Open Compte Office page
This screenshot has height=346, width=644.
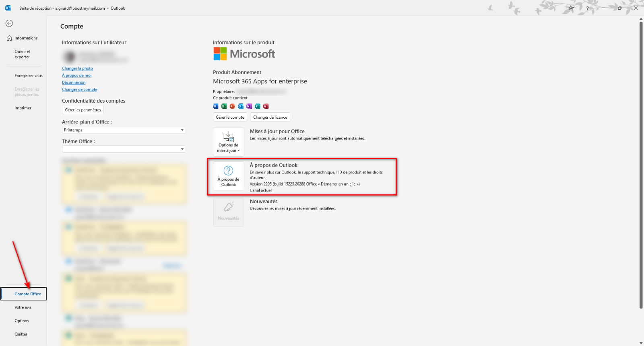24,294
